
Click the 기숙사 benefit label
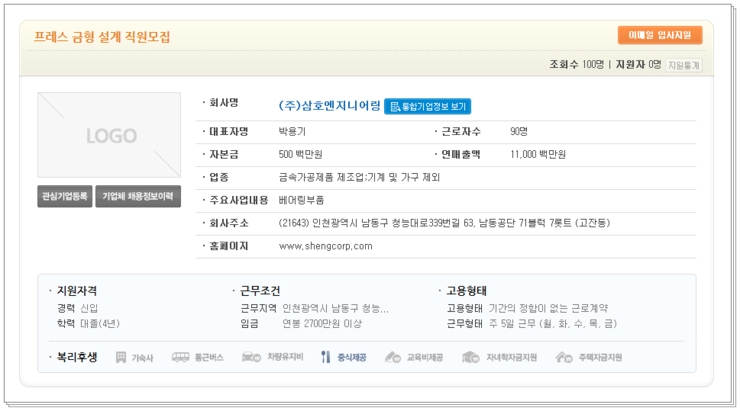[x=142, y=358]
